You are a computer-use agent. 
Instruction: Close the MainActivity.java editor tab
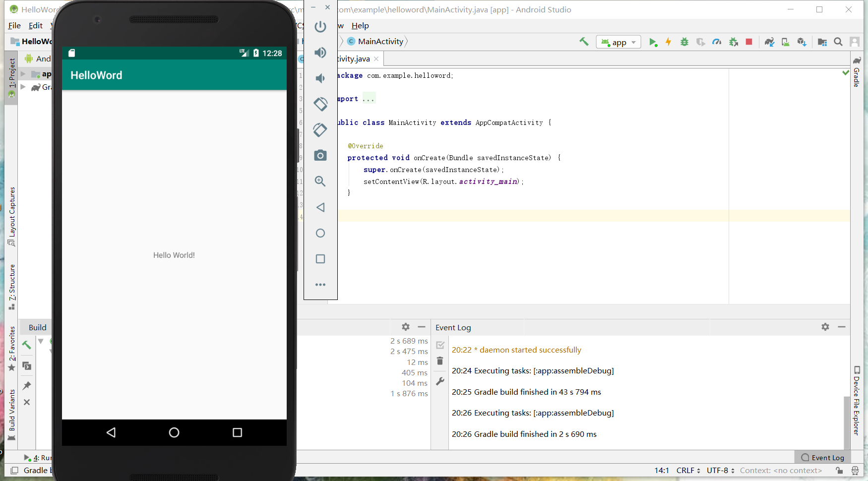point(376,59)
